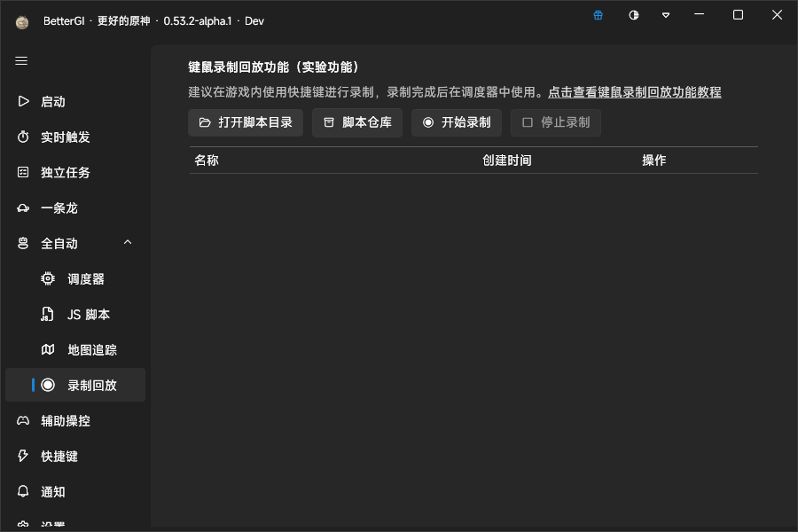Click the 键鼠录制回放功能（实验功能）heading

pos(275,67)
